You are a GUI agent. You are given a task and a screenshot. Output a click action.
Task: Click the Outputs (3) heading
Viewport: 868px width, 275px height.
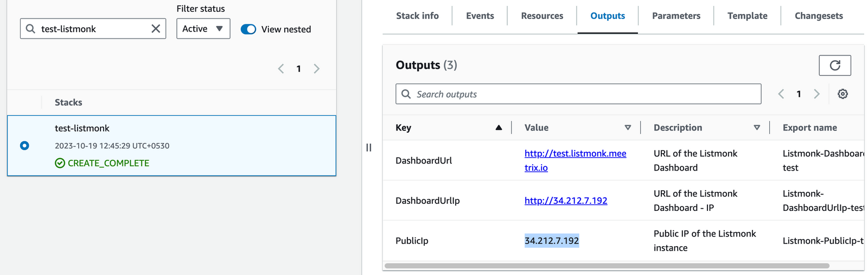[x=426, y=65]
